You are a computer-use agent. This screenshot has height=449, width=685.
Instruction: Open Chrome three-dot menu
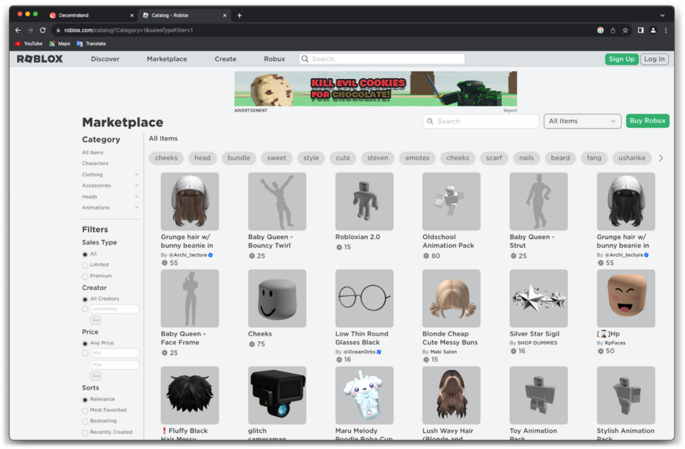click(665, 30)
